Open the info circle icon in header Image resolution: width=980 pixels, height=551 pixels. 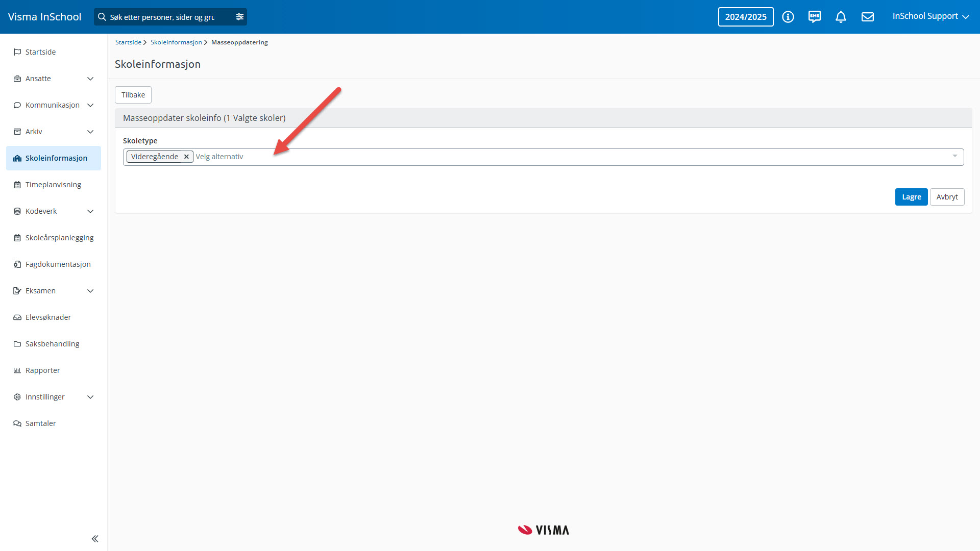(788, 17)
